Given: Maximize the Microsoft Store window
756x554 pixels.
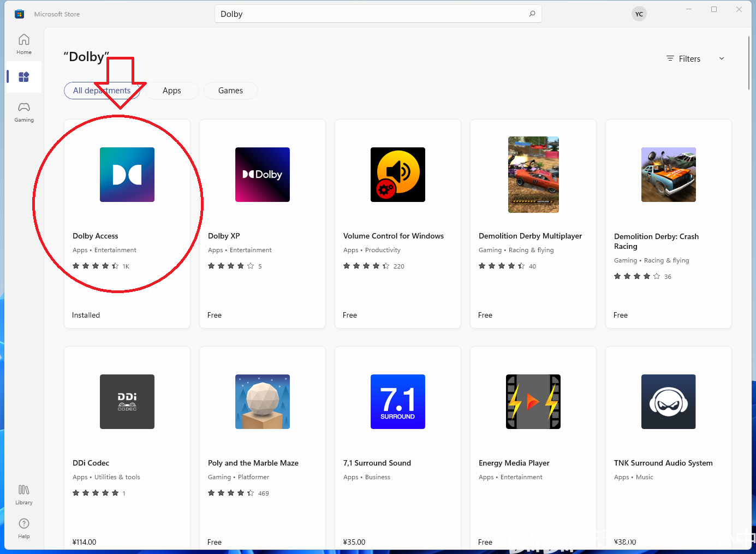Looking at the screenshot, I should coord(714,9).
